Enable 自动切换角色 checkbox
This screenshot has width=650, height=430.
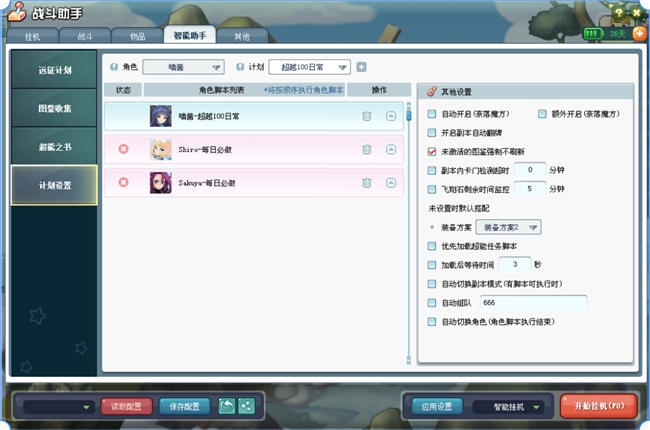432,322
